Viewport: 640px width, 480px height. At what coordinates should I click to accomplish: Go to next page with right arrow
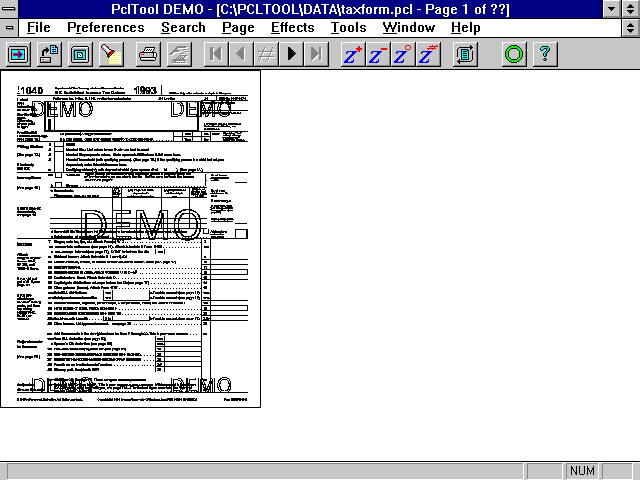292,54
